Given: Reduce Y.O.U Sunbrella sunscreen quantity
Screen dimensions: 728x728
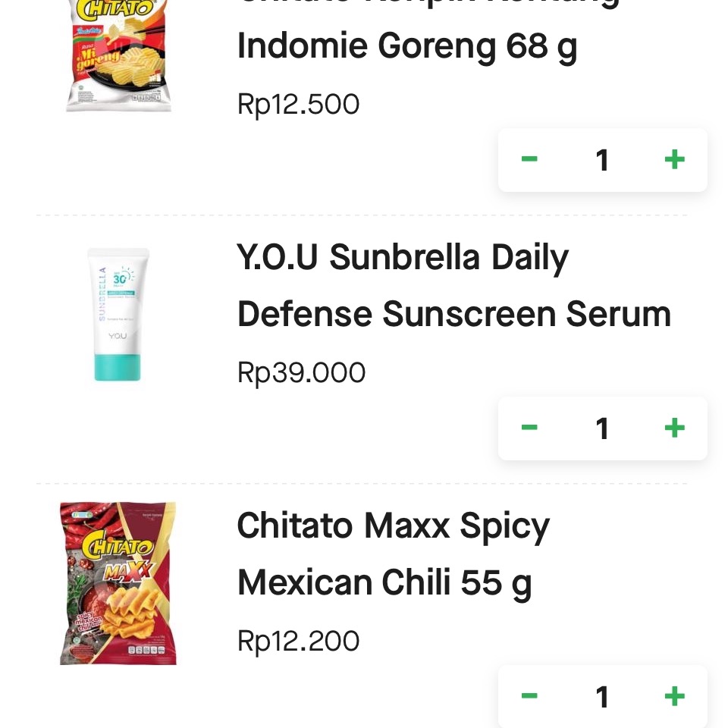Looking at the screenshot, I should pyautogui.click(x=529, y=427).
